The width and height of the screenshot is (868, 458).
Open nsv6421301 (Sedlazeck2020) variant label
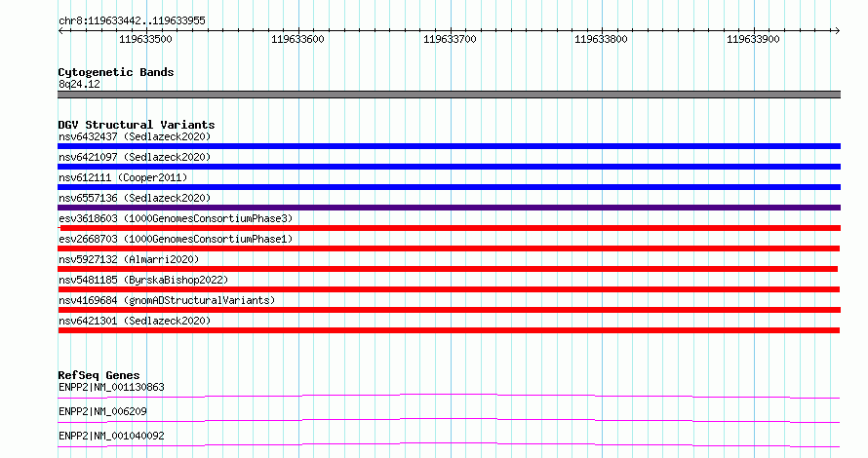[135, 321]
